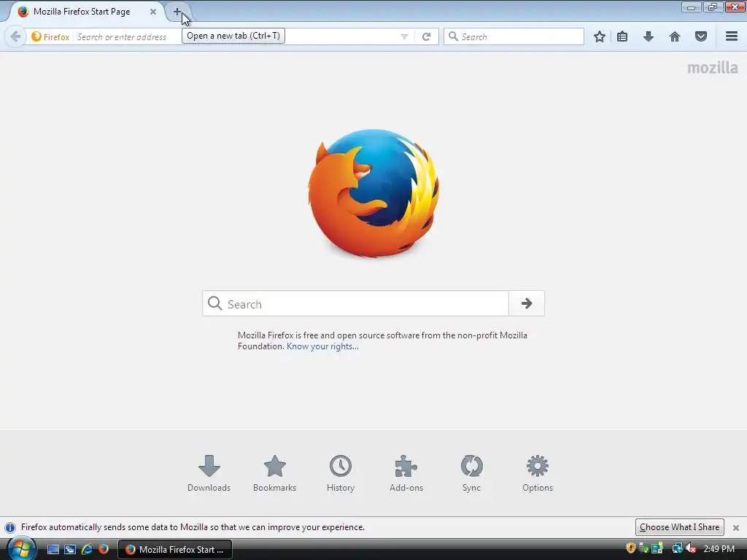Click the mozilla wordmark
The width and height of the screenshot is (747, 560).
click(x=712, y=68)
